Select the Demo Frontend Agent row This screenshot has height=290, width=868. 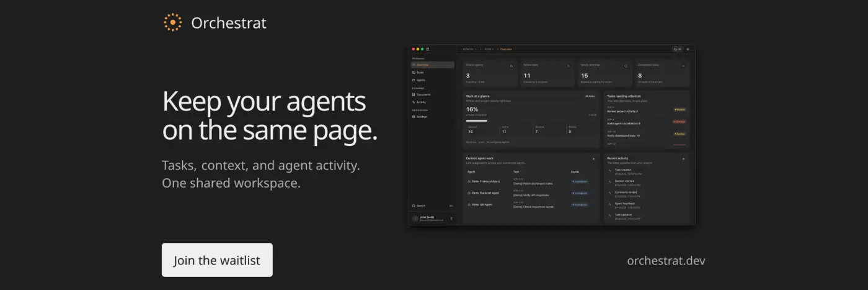point(531,181)
